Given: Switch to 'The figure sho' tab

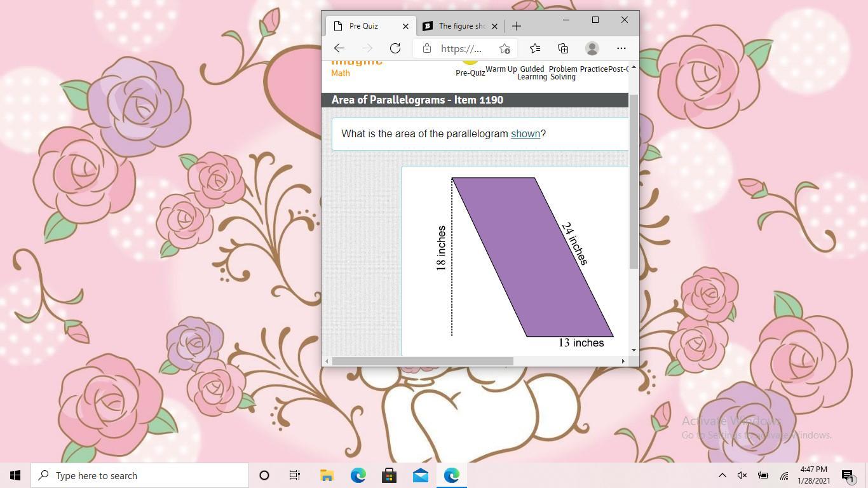Looking at the screenshot, I should pos(461,26).
